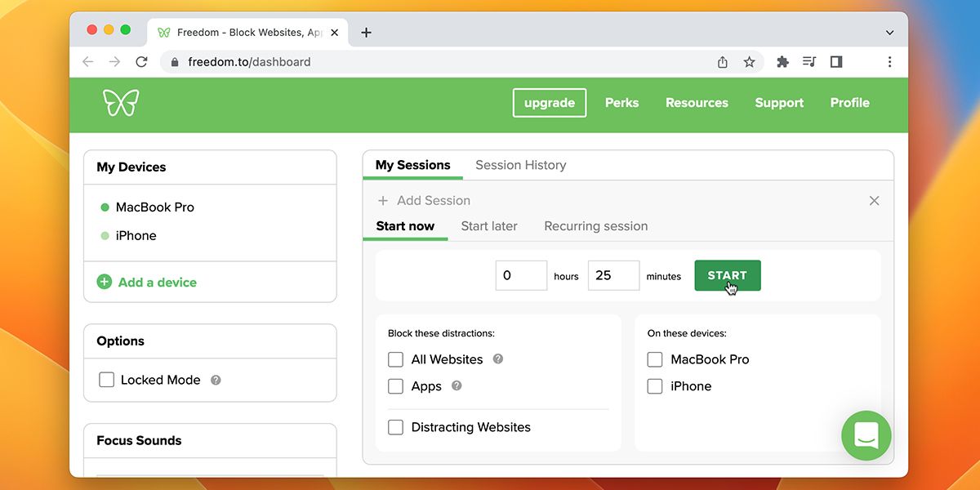
Task: Click the help icon beside All Websites
Action: (498, 359)
